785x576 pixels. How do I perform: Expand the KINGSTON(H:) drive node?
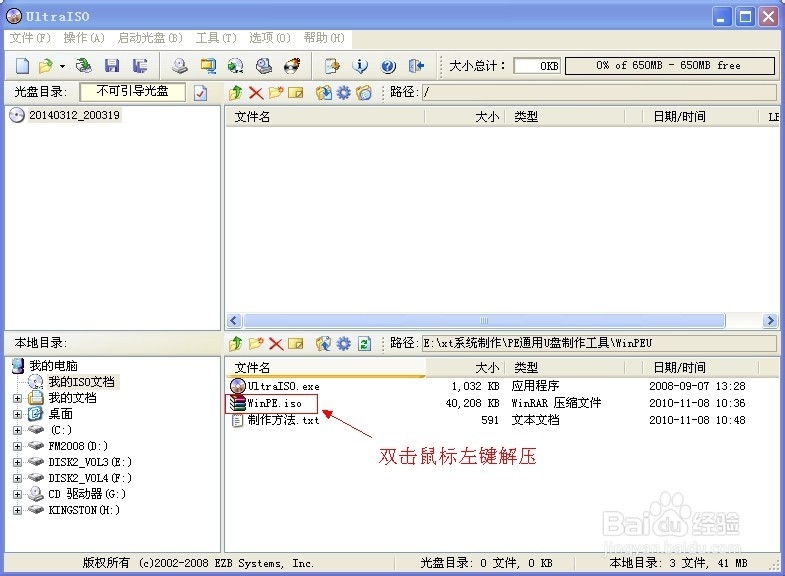point(18,510)
